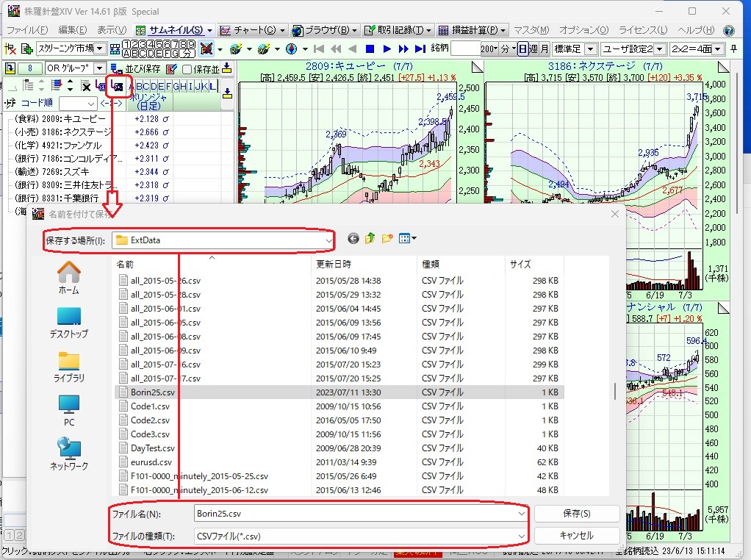
Task: Open the 損益計算(P) menu
Action: pyautogui.click(x=472, y=30)
